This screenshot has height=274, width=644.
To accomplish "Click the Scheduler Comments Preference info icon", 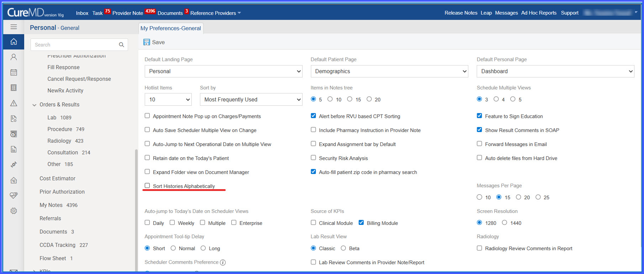I will pyautogui.click(x=223, y=263).
